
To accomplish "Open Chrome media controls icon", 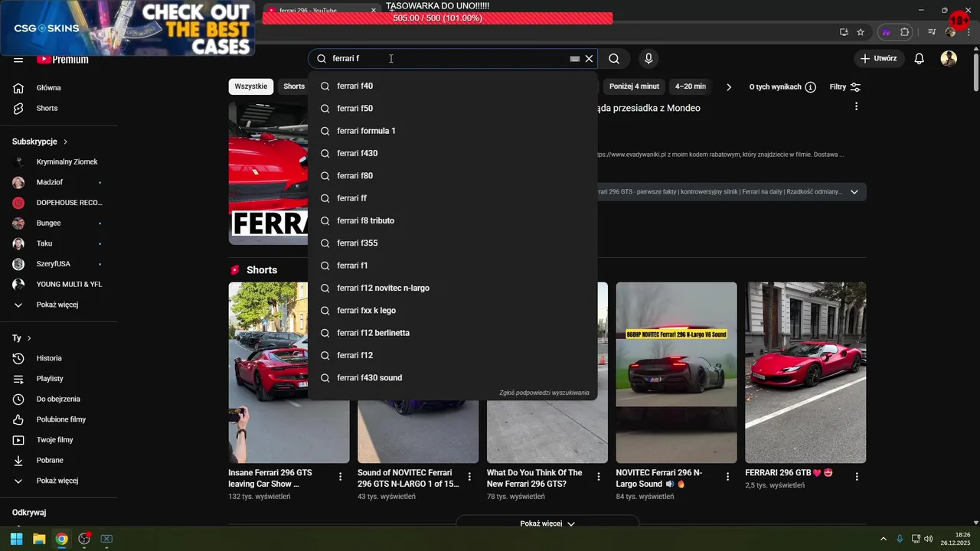I will (932, 32).
